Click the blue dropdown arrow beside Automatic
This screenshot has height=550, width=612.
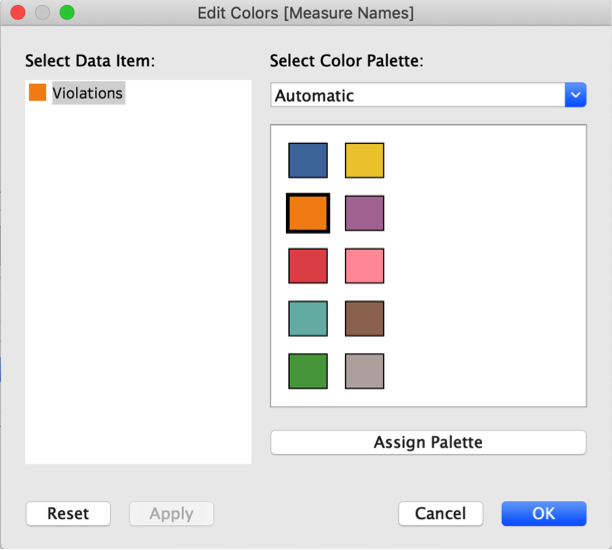(x=575, y=96)
